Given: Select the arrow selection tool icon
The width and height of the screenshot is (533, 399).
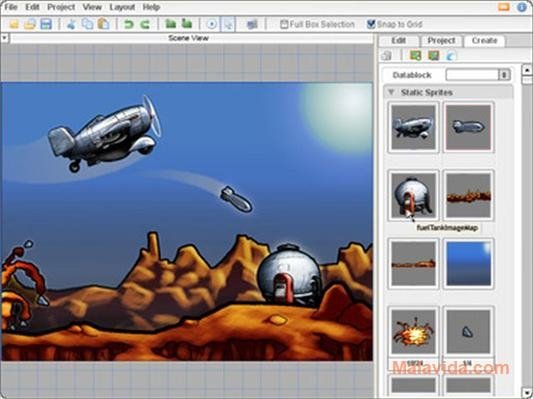Looking at the screenshot, I should coord(228,24).
